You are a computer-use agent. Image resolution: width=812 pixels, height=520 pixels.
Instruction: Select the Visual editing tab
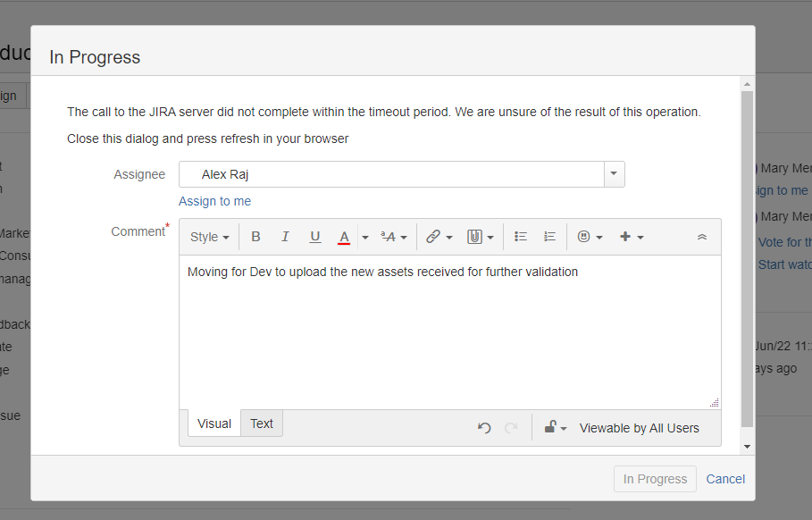(213, 423)
